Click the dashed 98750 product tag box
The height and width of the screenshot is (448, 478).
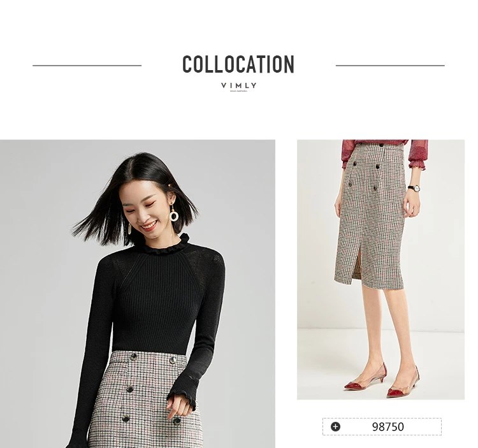click(x=382, y=426)
